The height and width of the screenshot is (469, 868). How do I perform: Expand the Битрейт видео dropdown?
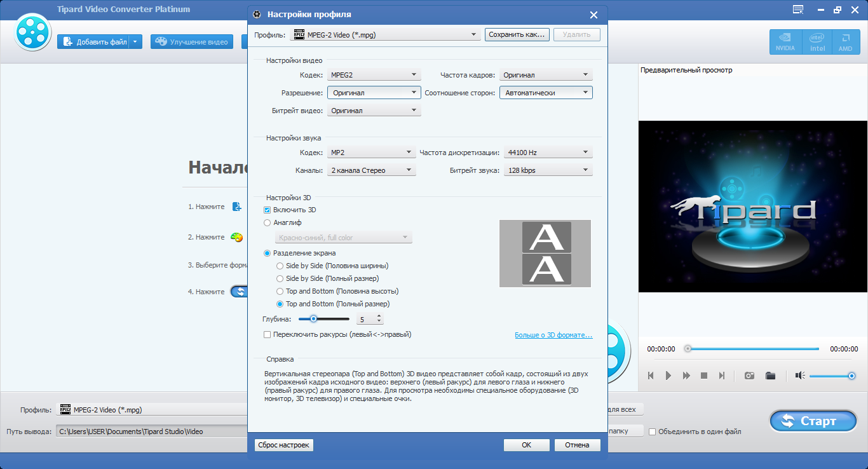(x=374, y=111)
